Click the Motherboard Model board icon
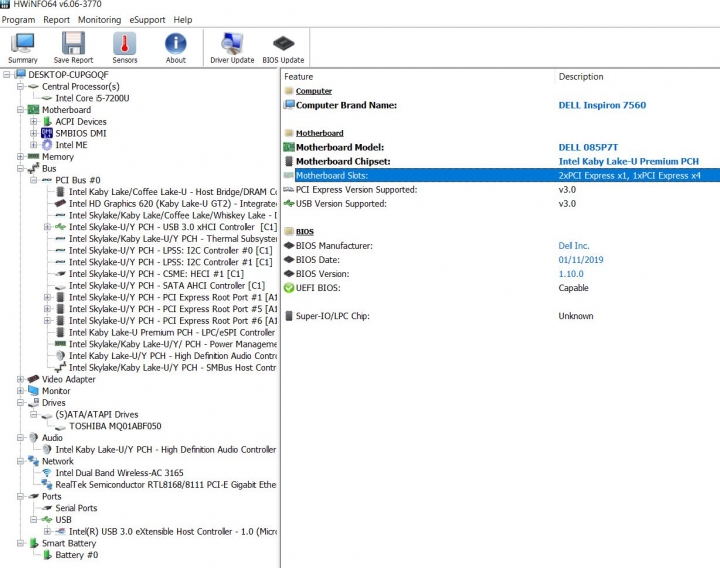The height and width of the screenshot is (568, 720). (x=289, y=147)
